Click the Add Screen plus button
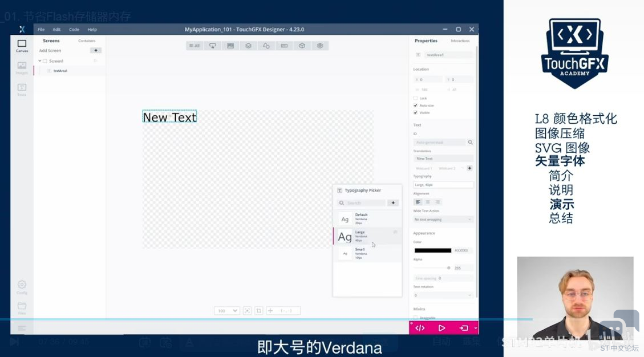This screenshot has height=357, width=644. click(x=95, y=51)
